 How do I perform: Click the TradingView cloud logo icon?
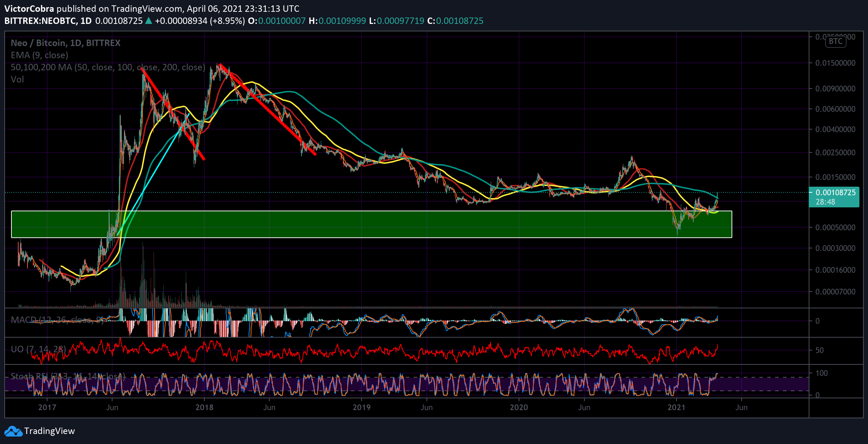(x=13, y=431)
